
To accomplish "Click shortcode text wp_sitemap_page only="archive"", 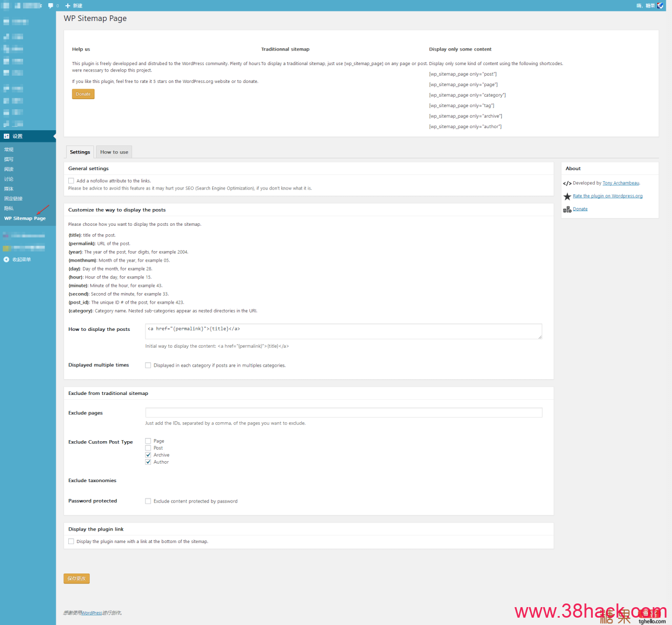I will (466, 116).
